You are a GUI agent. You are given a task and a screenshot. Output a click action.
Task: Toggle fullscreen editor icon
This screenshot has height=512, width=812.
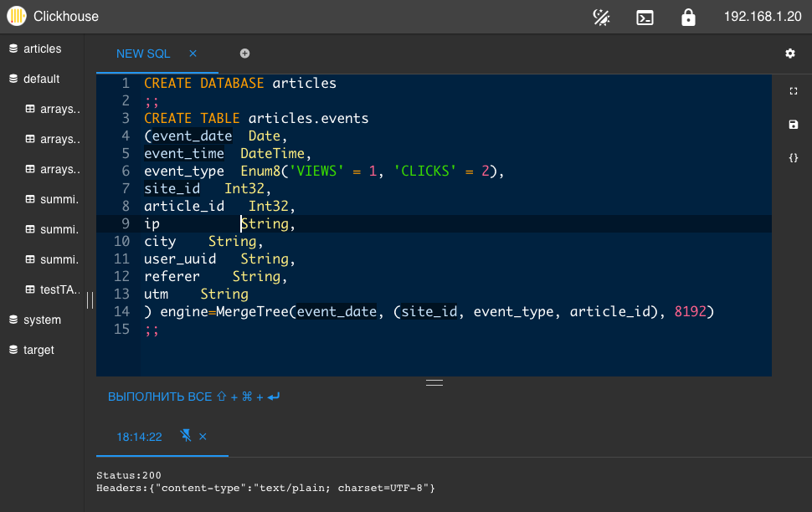pyautogui.click(x=794, y=91)
